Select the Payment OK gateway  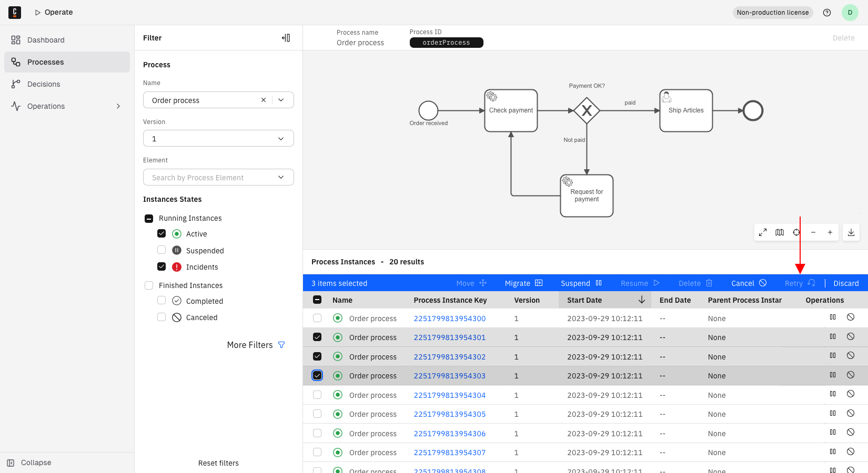point(587,110)
